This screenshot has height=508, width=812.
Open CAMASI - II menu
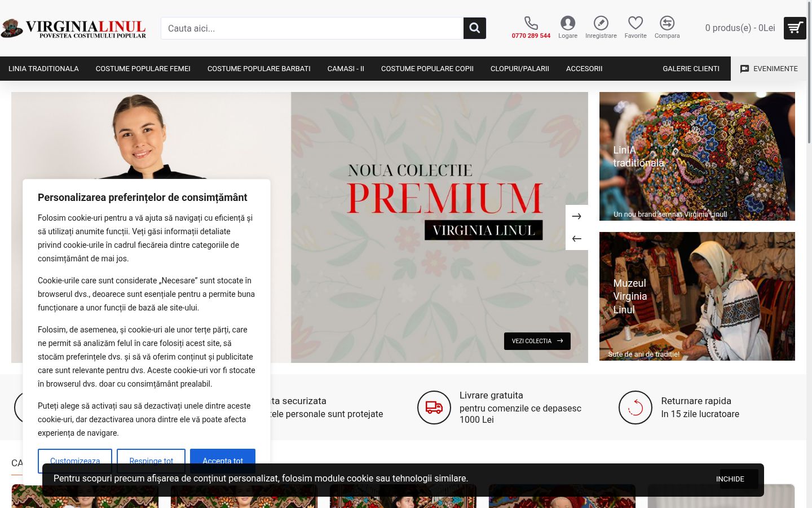(x=346, y=69)
